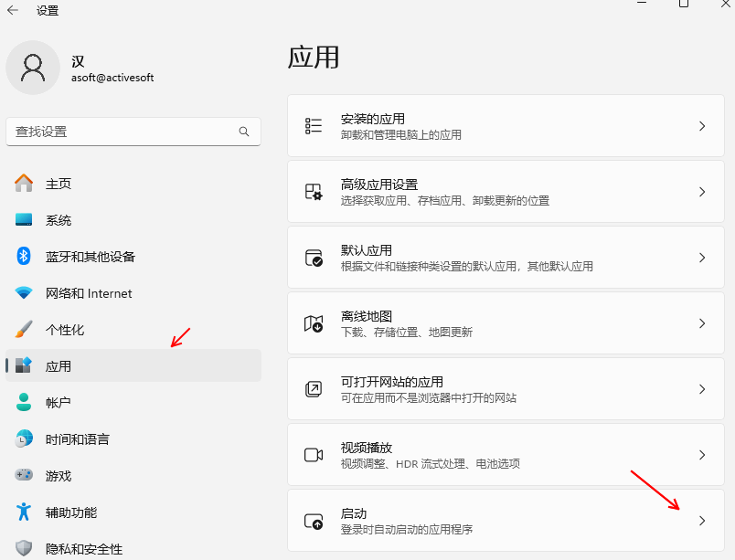This screenshot has width=735, height=560.
Task: Open the 帐户 settings page
Action: coord(59,403)
